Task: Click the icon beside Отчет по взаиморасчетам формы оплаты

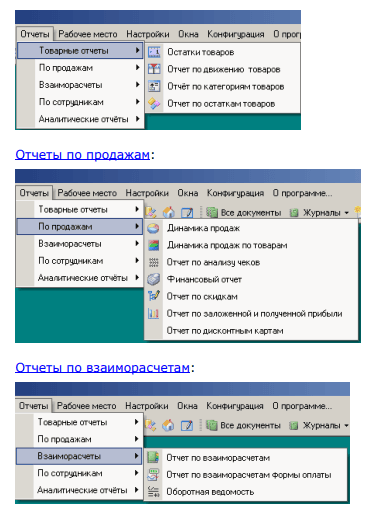Action: [153, 474]
